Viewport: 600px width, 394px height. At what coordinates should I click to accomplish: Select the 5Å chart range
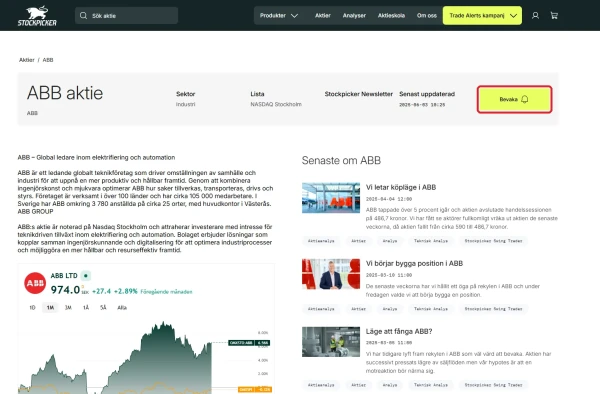[x=103, y=308]
